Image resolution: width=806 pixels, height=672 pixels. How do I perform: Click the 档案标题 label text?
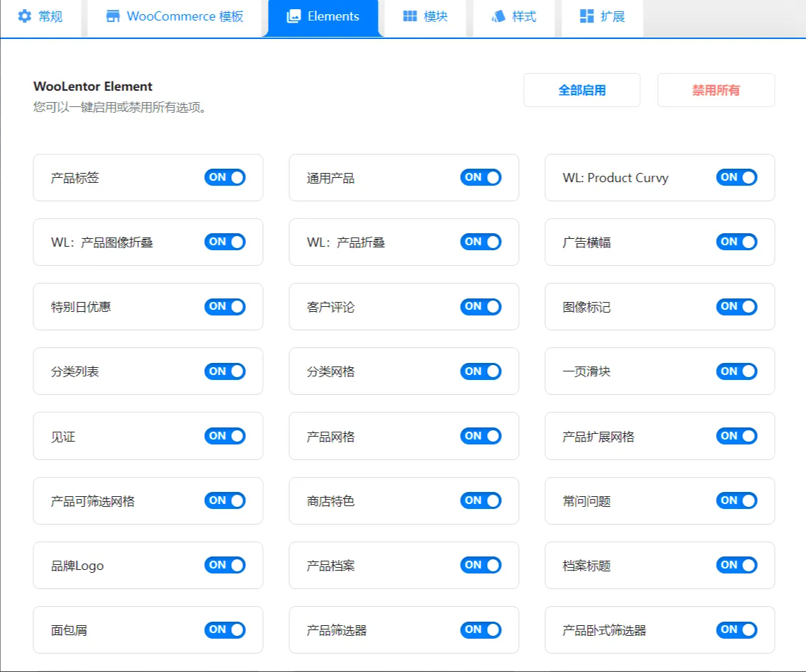[586, 566]
